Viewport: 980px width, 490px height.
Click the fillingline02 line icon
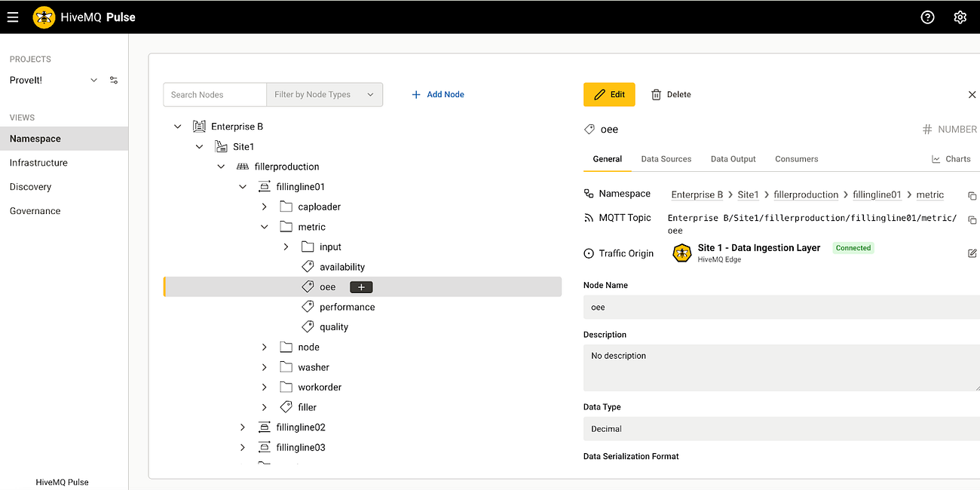click(264, 427)
